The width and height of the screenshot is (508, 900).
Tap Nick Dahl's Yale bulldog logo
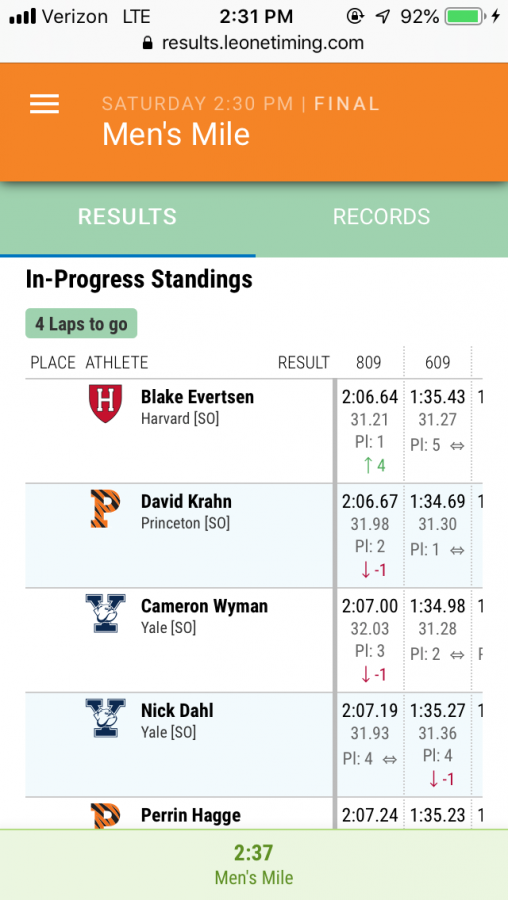pyautogui.click(x=105, y=717)
